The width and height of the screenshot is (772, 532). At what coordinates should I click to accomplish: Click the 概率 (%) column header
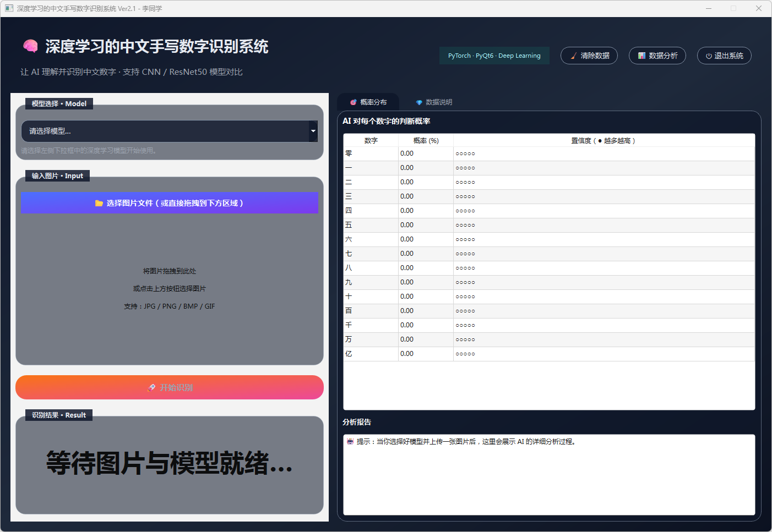click(426, 141)
